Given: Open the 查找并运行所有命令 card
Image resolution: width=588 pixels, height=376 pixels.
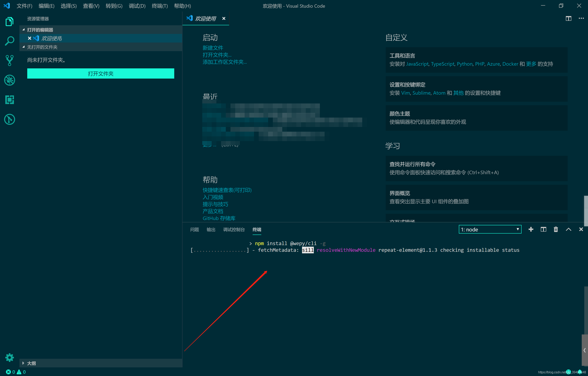Looking at the screenshot, I should click(x=476, y=169).
